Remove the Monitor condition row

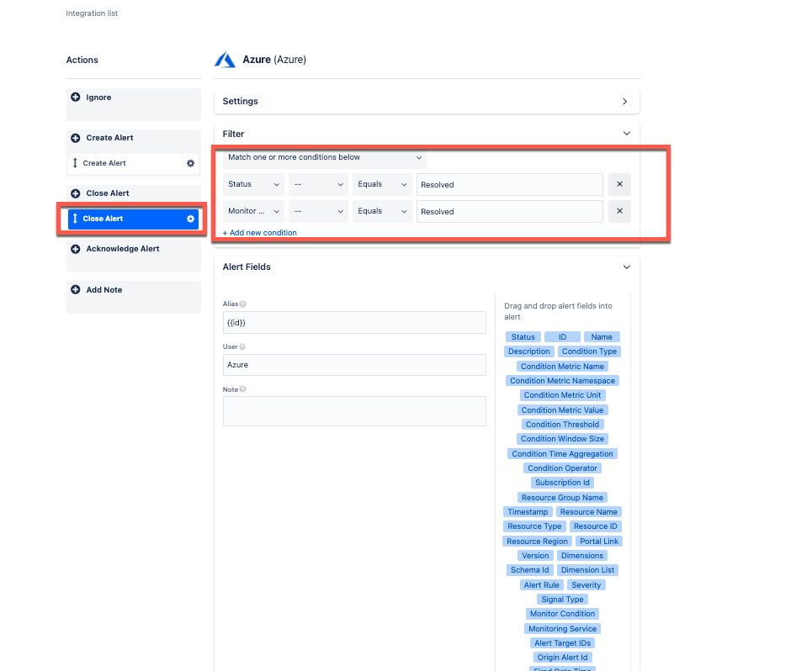point(619,211)
